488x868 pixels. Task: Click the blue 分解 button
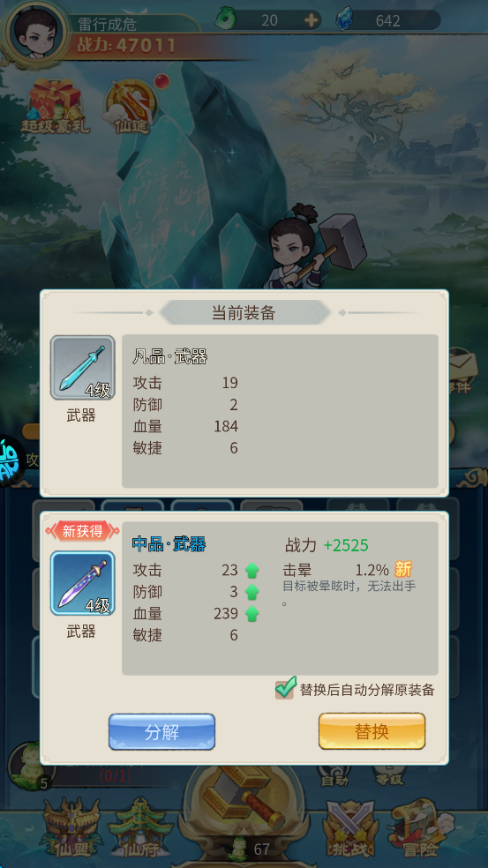161,732
